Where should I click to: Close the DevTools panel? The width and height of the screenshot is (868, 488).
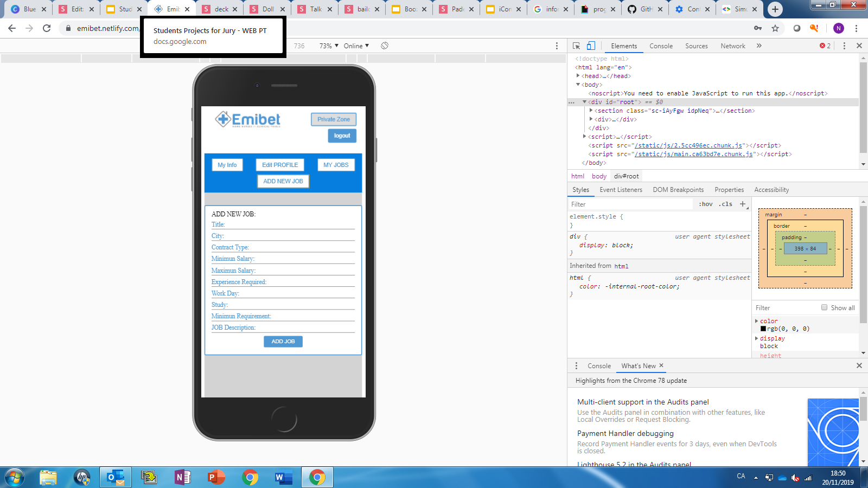(859, 46)
